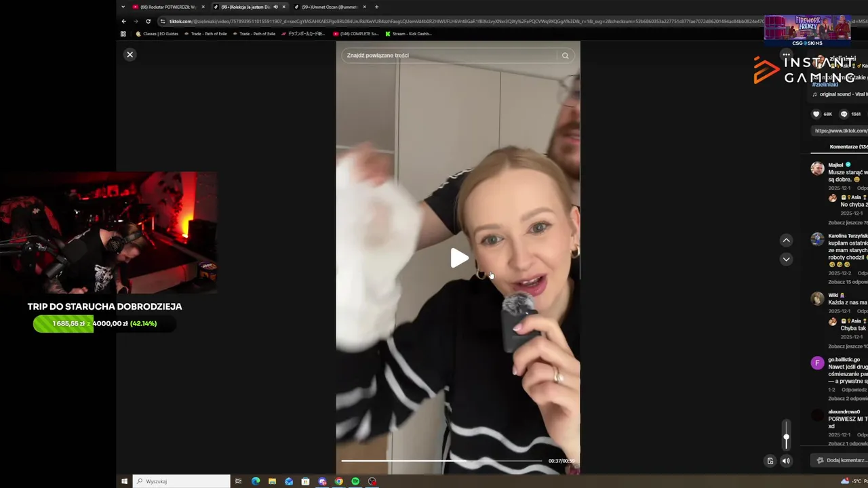Open a new browser tab with plus
The image size is (868, 488).
[x=376, y=7]
